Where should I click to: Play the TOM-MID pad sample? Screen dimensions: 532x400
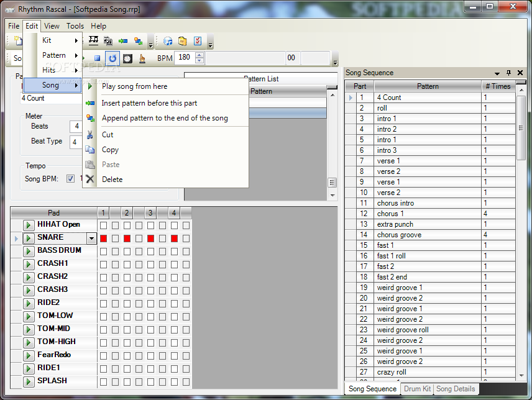29,329
